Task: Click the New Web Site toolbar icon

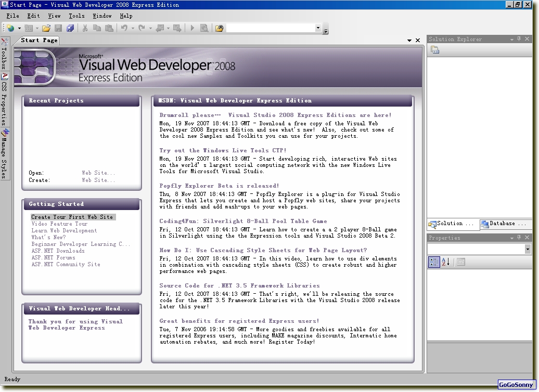Action: tap(10, 28)
